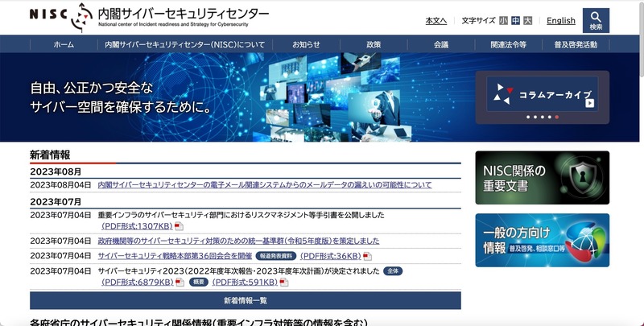Open the 政策 navigation menu
The image size is (644, 326).
click(x=374, y=45)
